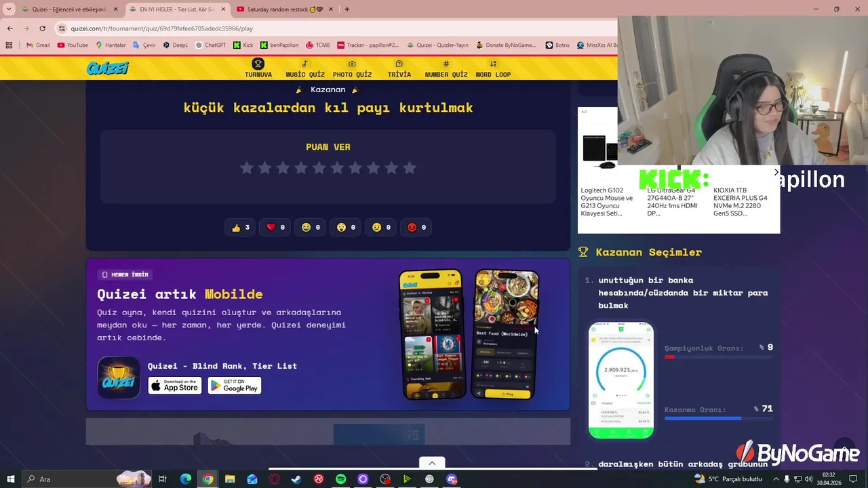Open Chrome apps grid in bookmarks bar
This screenshot has height=488, width=868.
click(x=9, y=45)
